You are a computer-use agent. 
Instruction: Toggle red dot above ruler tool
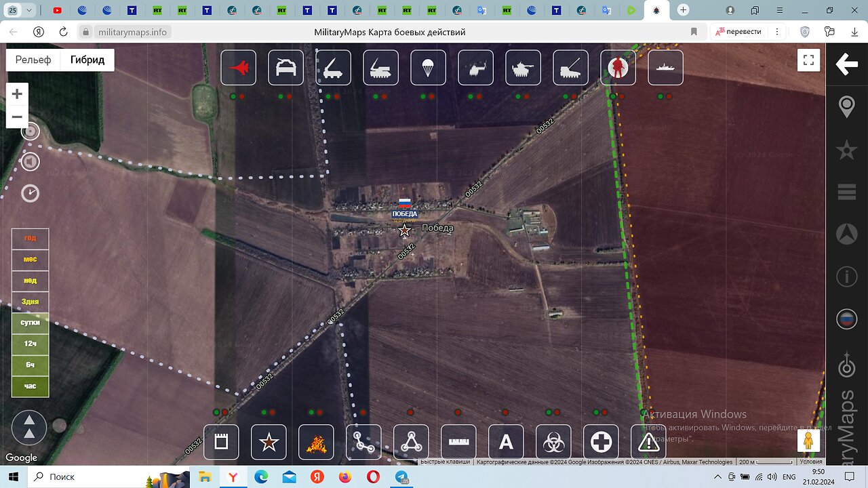coord(458,412)
